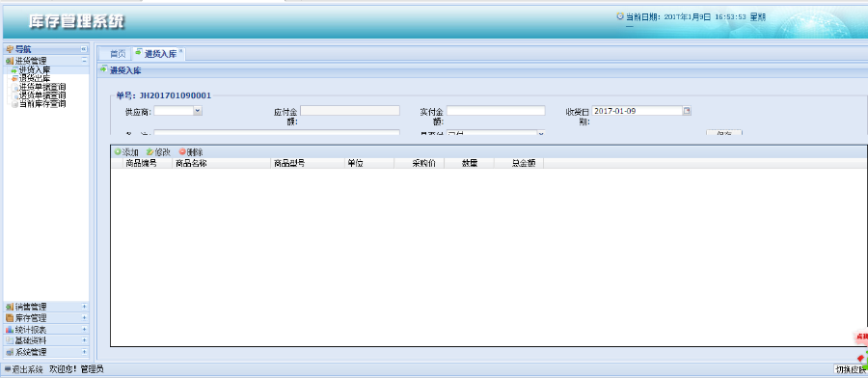Click the 数量 column header

click(470, 163)
